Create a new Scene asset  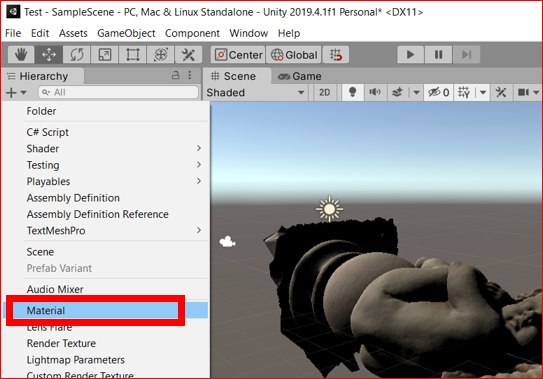click(106, 252)
